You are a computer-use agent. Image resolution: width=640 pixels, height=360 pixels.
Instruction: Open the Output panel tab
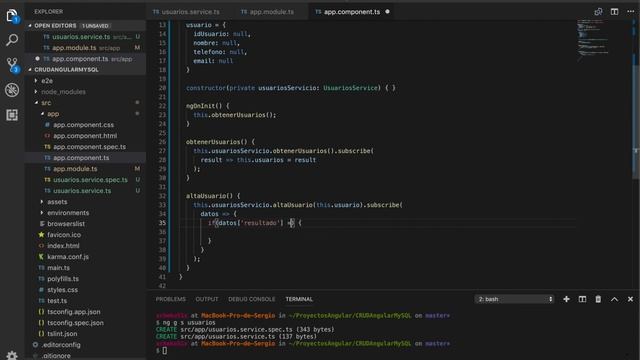click(207, 299)
